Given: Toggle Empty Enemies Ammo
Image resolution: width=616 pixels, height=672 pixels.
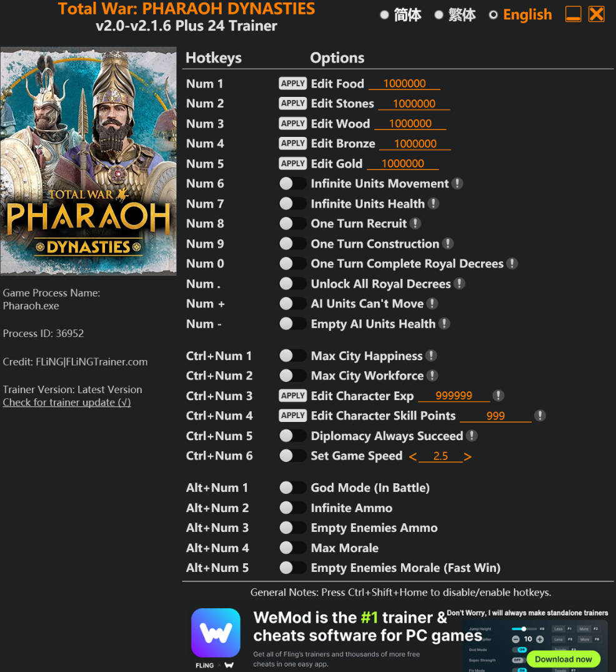Looking at the screenshot, I should tap(292, 528).
